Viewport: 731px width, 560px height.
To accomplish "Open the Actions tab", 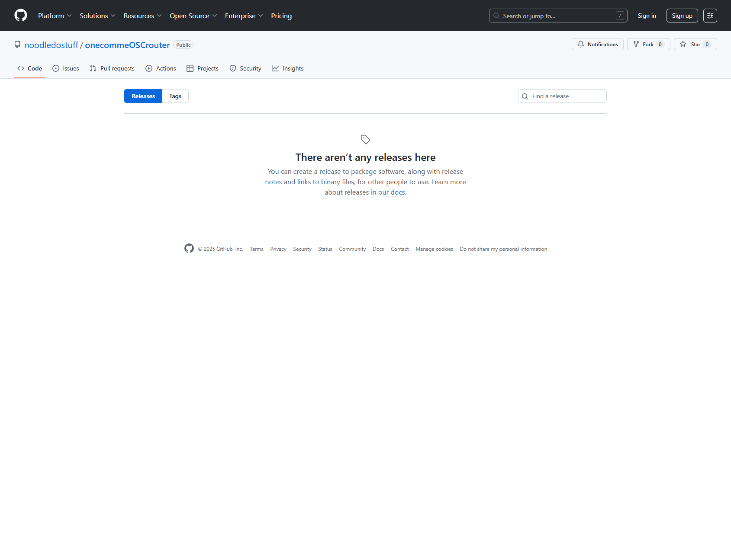I will (161, 68).
